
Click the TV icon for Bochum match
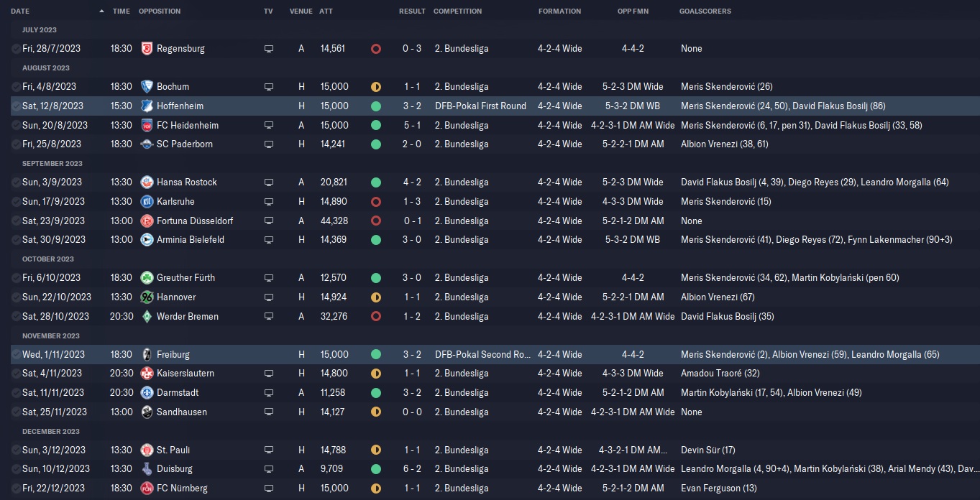click(x=269, y=87)
